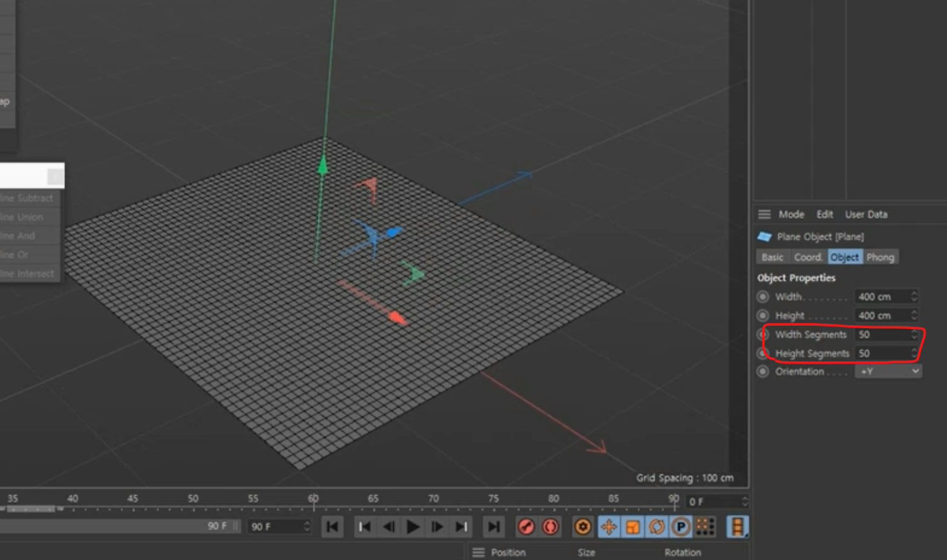This screenshot has width=947, height=560.
Task: Open the User Data menu
Action: point(866,214)
